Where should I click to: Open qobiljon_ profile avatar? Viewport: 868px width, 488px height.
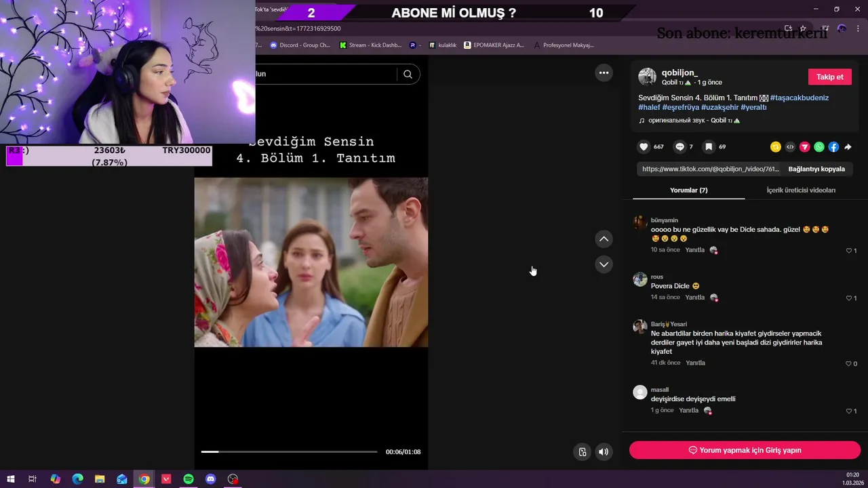coord(647,77)
